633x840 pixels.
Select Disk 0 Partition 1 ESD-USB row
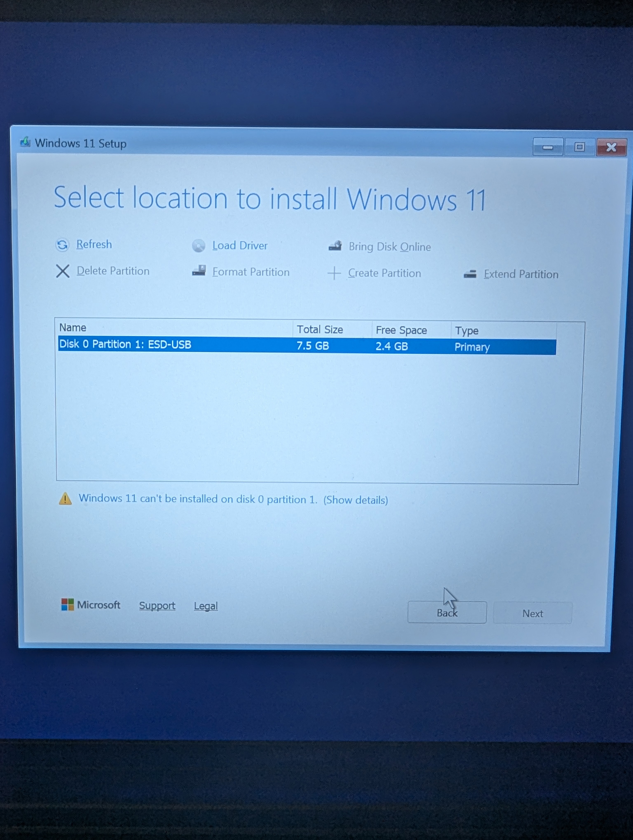(125, 344)
